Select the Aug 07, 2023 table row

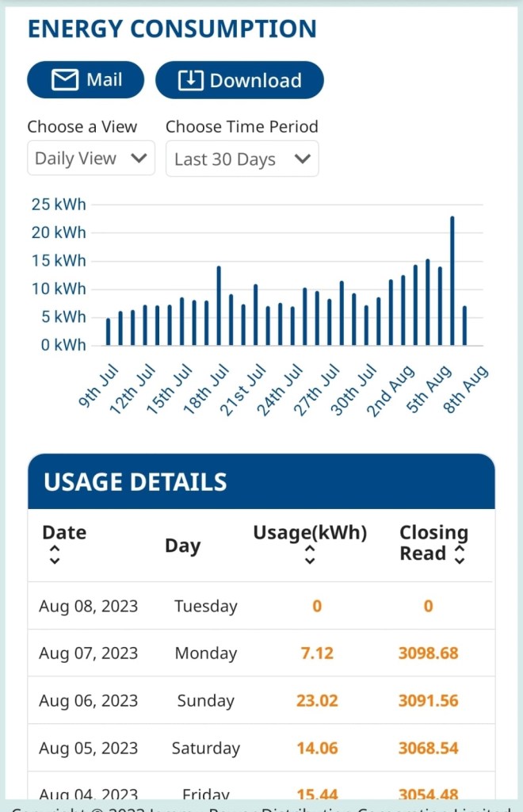(x=261, y=653)
